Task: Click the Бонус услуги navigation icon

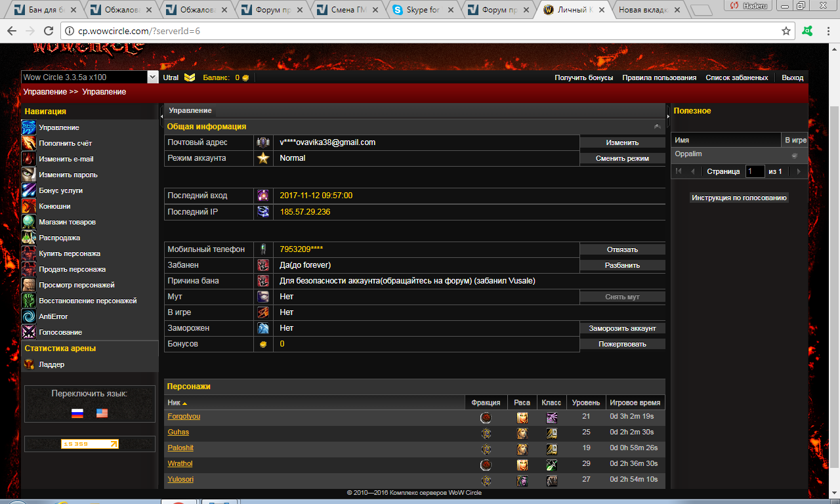Action: [x=28, y=190]
